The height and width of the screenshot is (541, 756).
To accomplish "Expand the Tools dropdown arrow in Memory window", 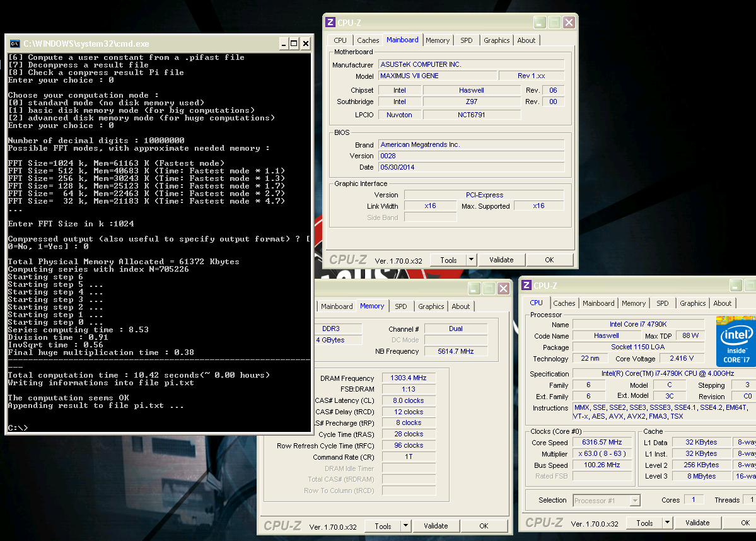I will pos(405,526).
